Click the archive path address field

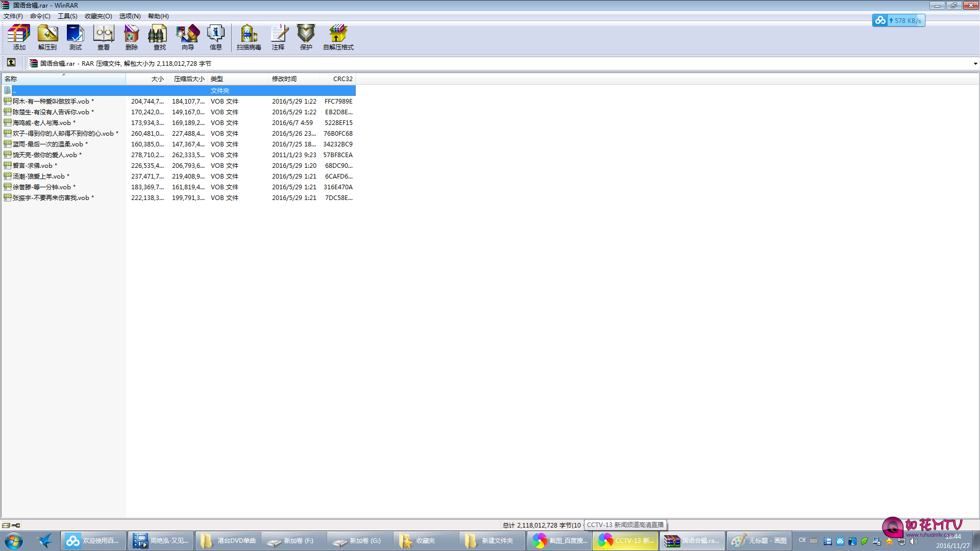pos(500,64)
